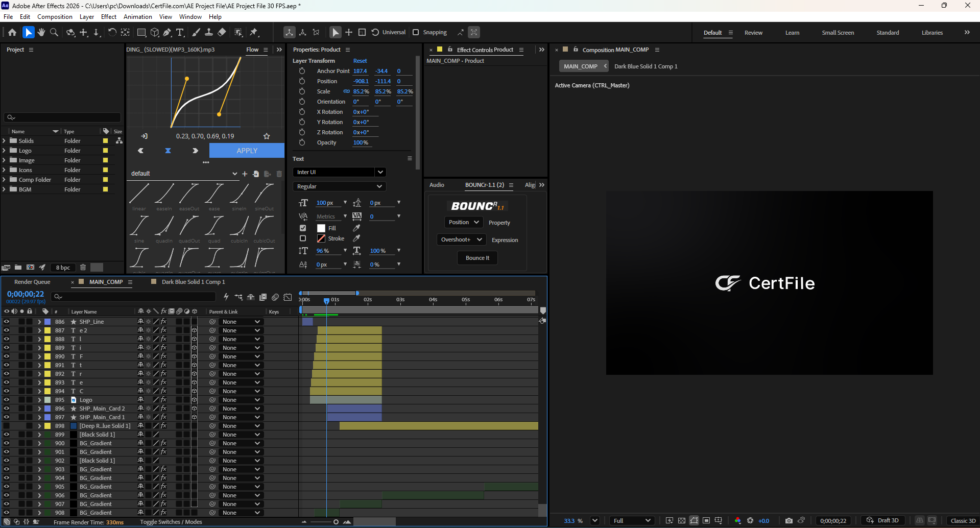
Task: Switch to Render Queue tab
Action: [32, 282]
